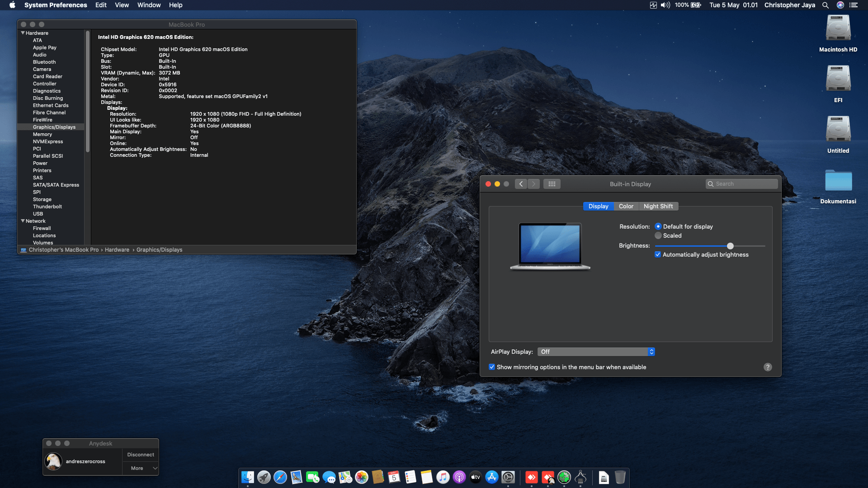
Task: Launch Launchpad from the Dock
Action: [x=264, y=477]
